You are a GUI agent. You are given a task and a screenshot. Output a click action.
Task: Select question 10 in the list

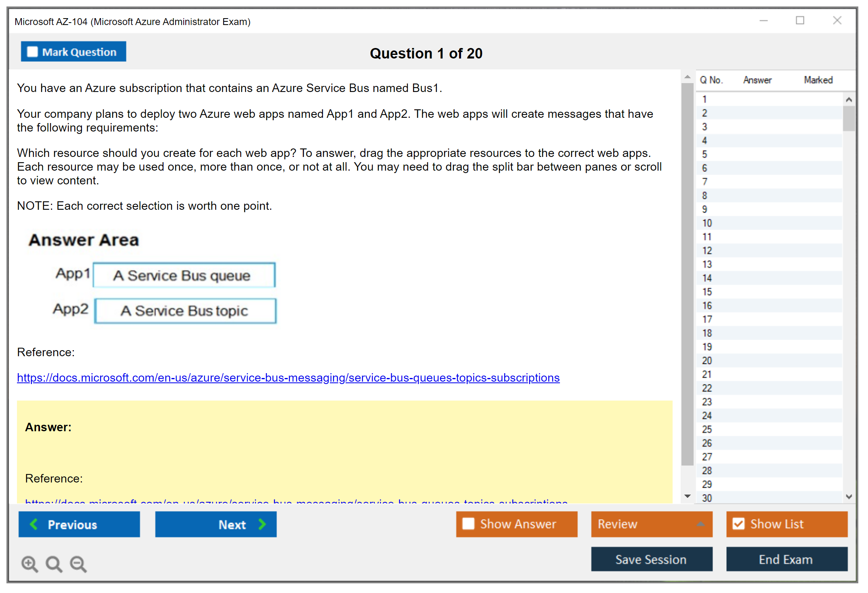[x=707, y=223]
